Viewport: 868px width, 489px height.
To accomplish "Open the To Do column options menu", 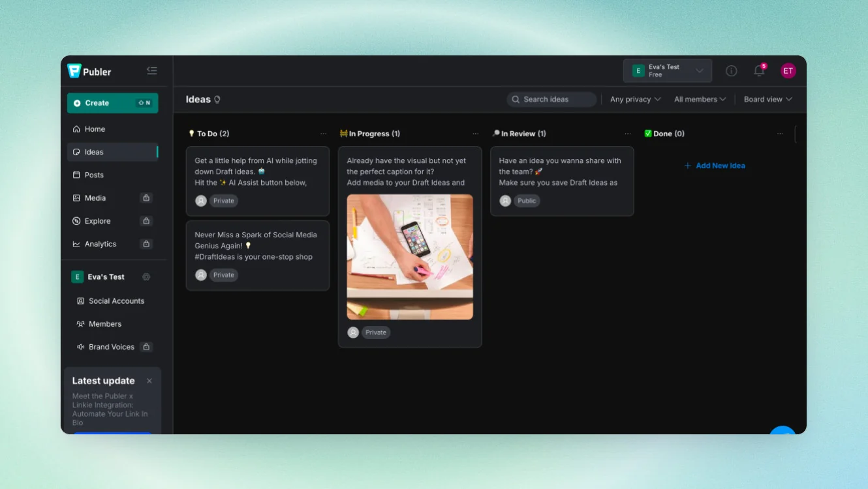I will [x=323, y=134].
